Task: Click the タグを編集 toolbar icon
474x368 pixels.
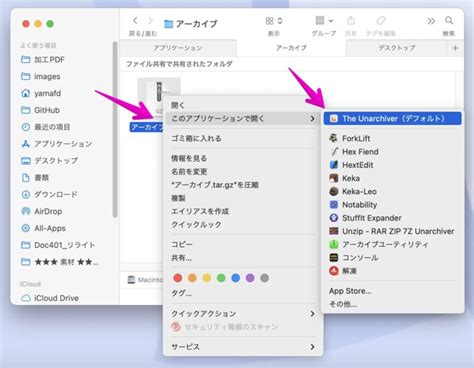Action: pos(381,21)
